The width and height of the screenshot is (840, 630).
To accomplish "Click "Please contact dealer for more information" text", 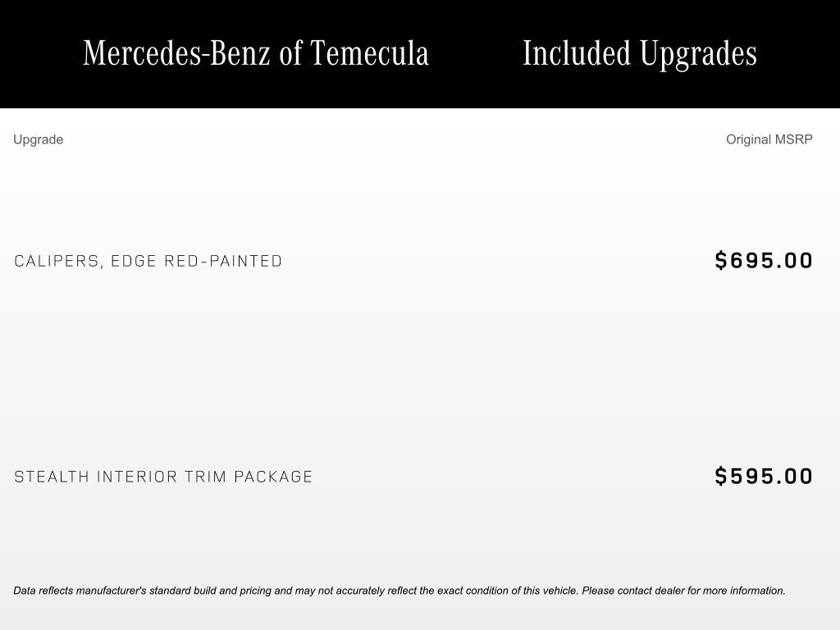I will (683, 591).
